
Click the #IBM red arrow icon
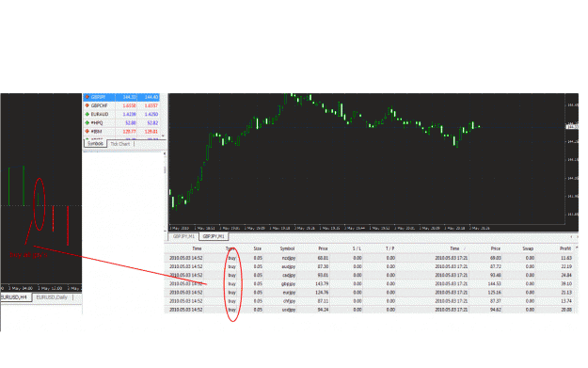coord(87,132)
